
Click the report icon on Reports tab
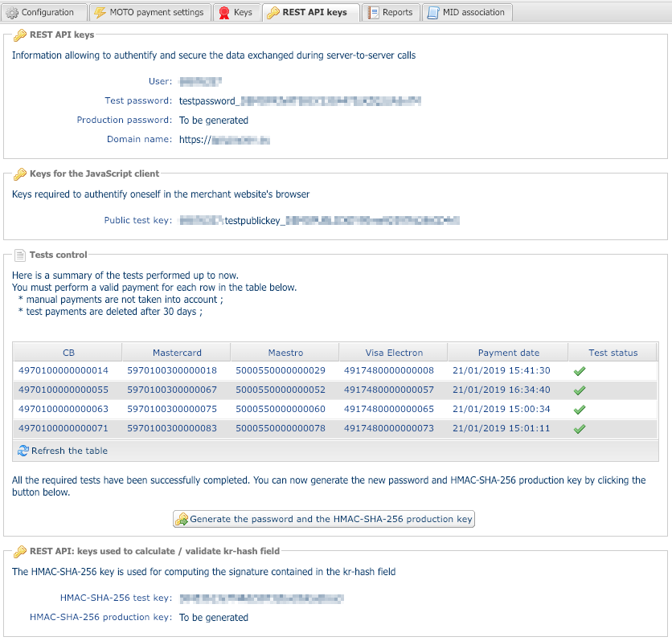pos(373,13)
